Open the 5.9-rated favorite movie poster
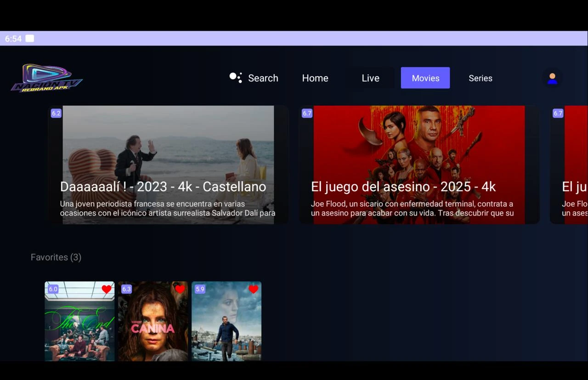This screenshot has height=380, width=588. 226,321
